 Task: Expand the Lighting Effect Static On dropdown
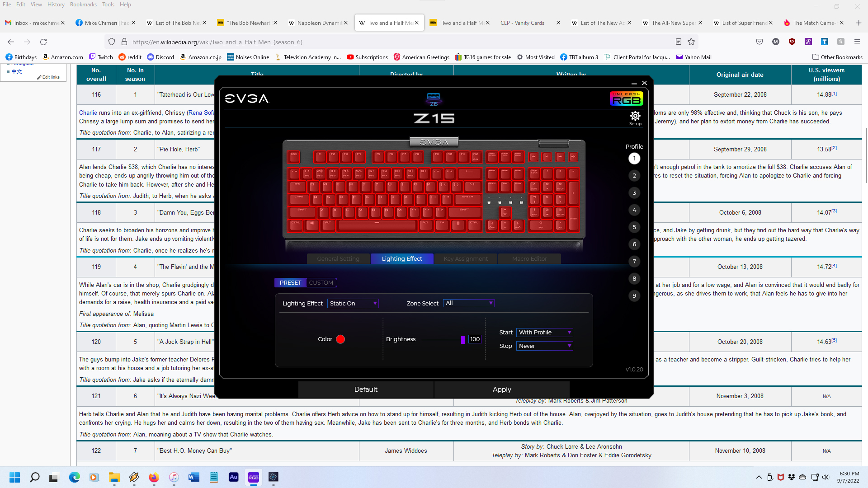353,304
